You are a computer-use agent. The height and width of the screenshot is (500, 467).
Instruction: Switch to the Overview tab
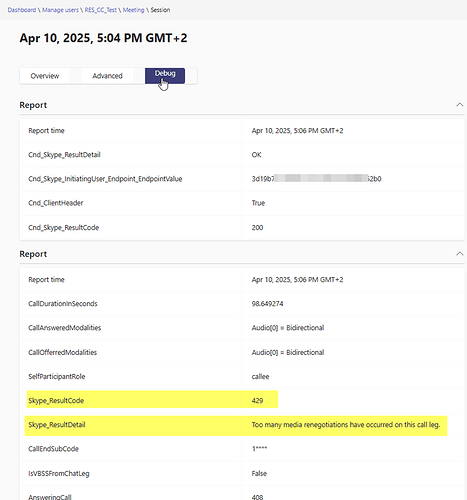(x=45, y=76)
